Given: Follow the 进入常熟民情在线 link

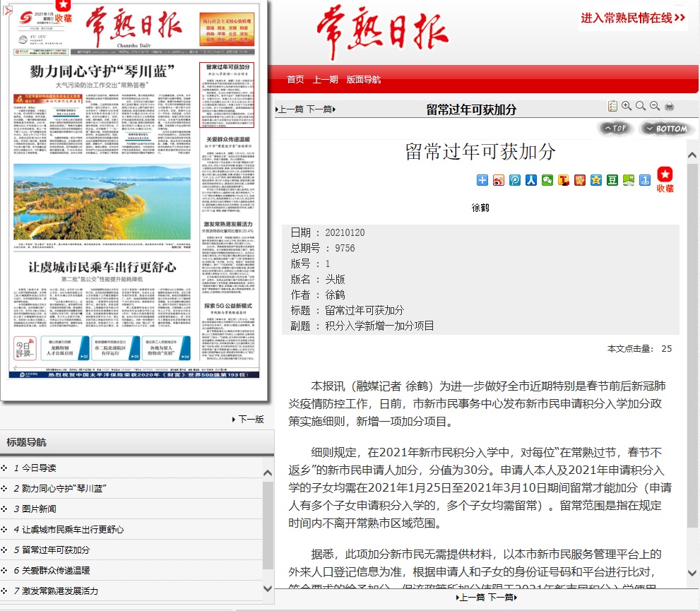Looking at the screenshot, I should pos(633,18).
